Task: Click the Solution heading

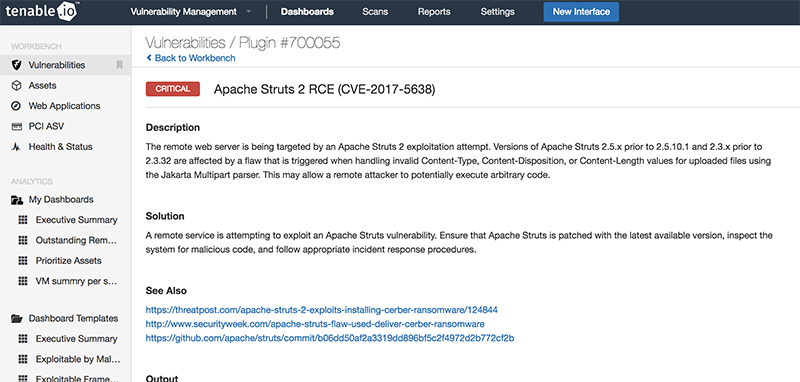Action: click(165, 216)
